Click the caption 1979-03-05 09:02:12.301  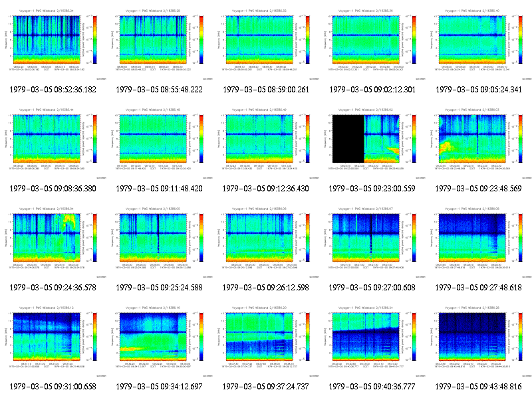tap(372, 90)
